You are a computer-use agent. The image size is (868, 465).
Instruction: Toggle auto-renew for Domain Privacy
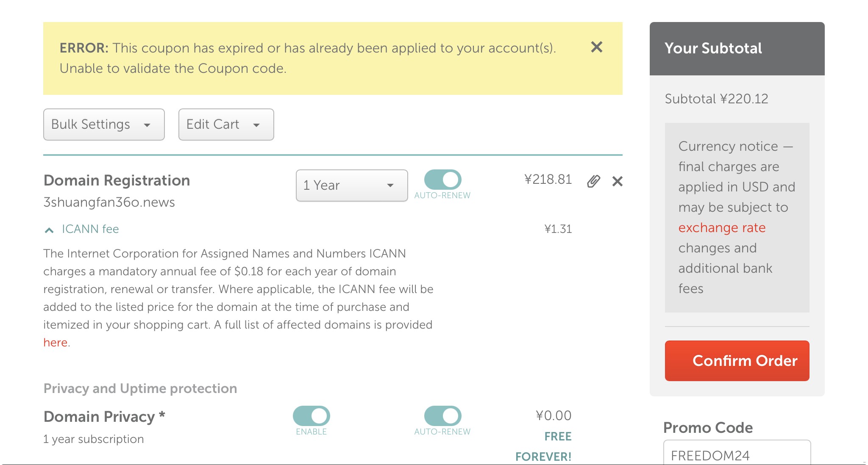[x=442, y=416]
